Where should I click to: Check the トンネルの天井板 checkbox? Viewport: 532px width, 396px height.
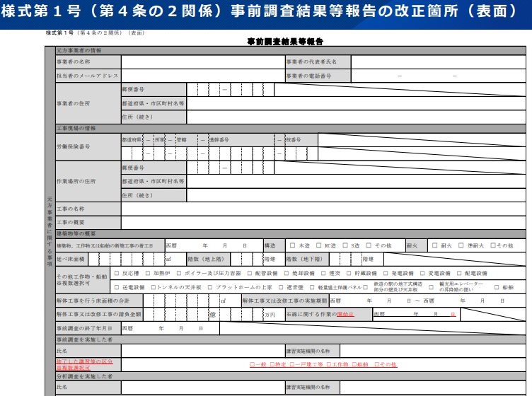click(152, 288)
